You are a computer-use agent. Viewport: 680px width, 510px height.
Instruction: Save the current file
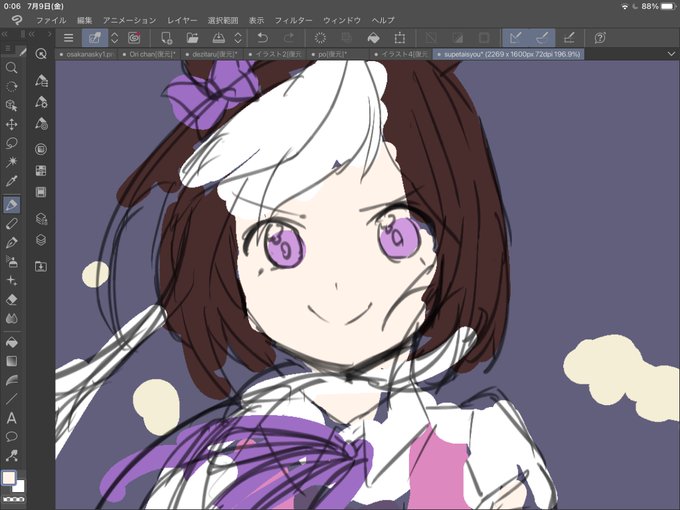[219, 38]
